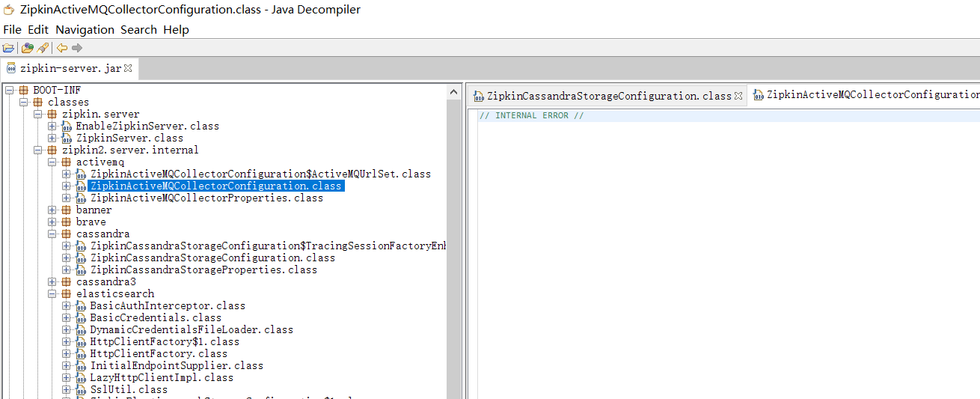Click the brave package icon
The width and height of the screenshot is (980, 399).
click(x=66, y=222)
